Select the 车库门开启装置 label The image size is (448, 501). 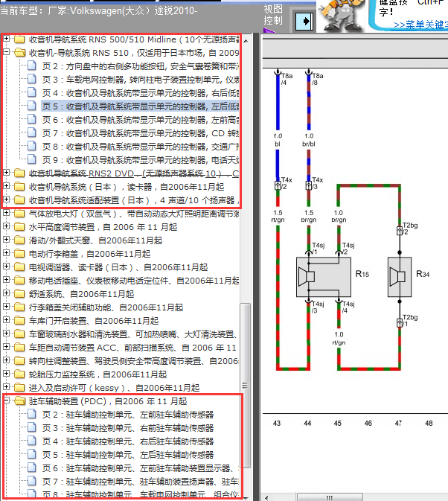click(x=94, y=320)
